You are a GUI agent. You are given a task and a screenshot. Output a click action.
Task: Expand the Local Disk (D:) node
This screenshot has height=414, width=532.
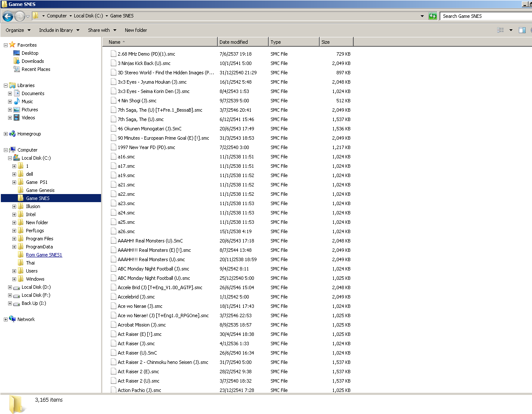click(10, 287)
